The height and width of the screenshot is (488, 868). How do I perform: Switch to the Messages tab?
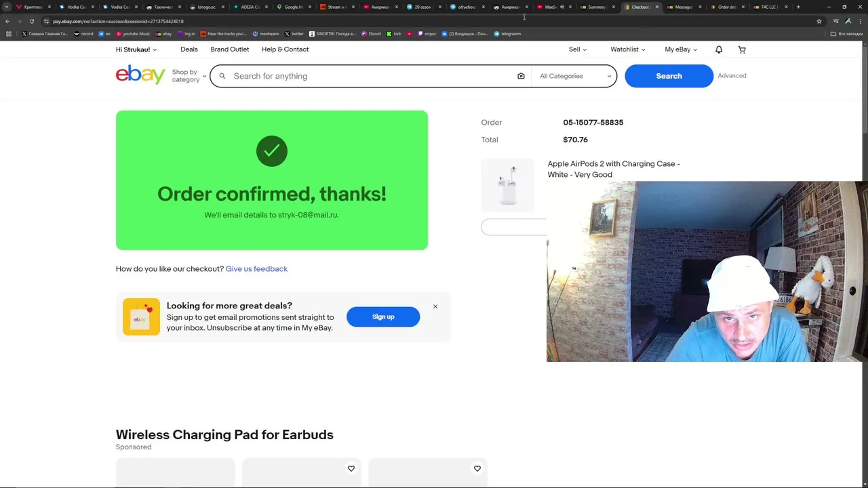coord(683,7)
